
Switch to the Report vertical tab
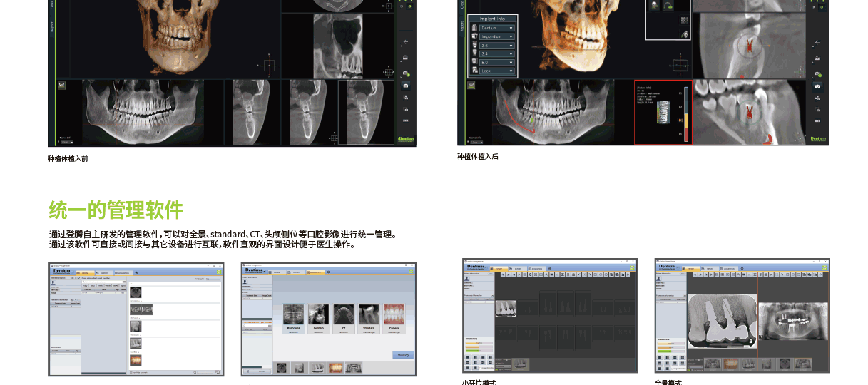point(461,26)
